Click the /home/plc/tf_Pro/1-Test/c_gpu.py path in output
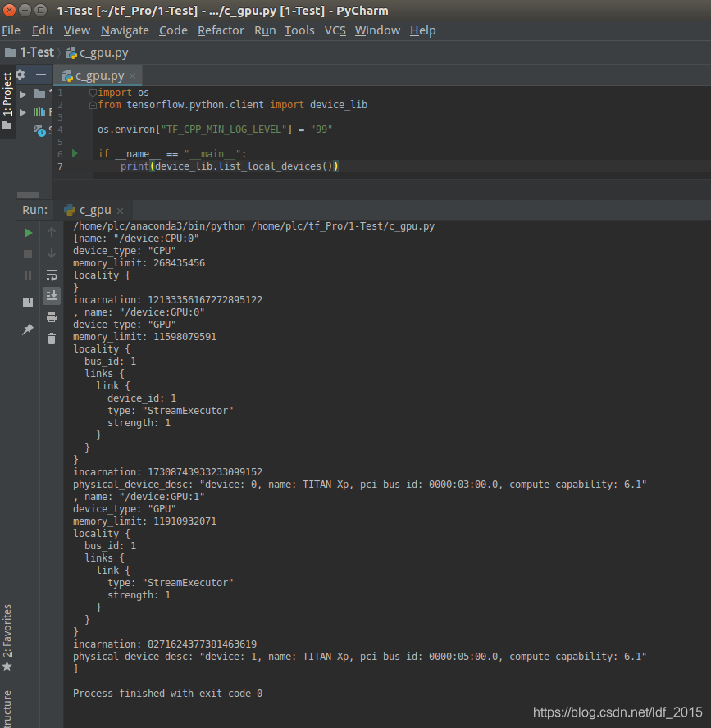 click(343, 226)
